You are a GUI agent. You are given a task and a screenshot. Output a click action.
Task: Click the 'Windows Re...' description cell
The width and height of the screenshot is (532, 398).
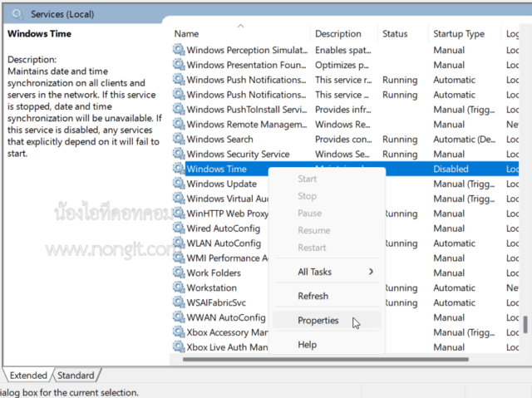(x=342, y=125)
